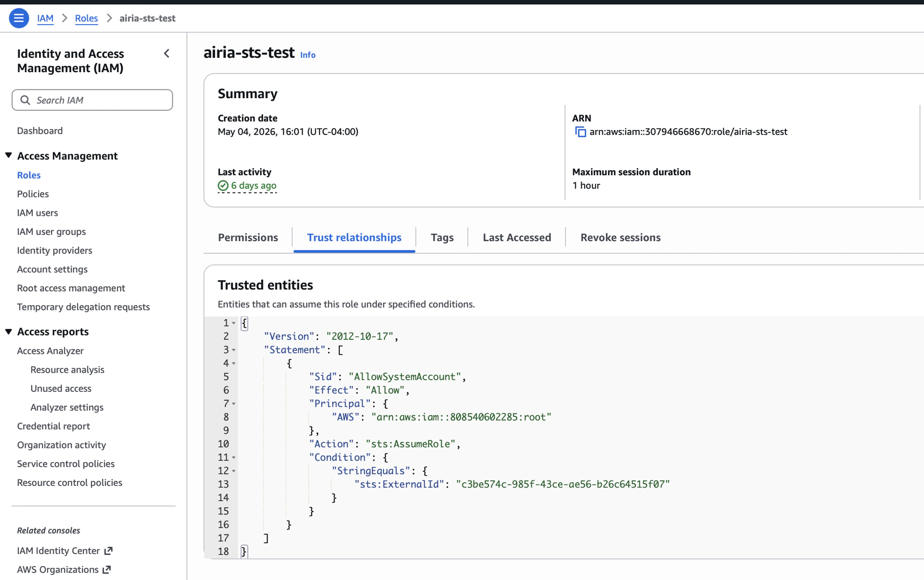Open IAM user groups in the sidebar
The width and height of the screenshot is (924, 580).
point(51,232)
